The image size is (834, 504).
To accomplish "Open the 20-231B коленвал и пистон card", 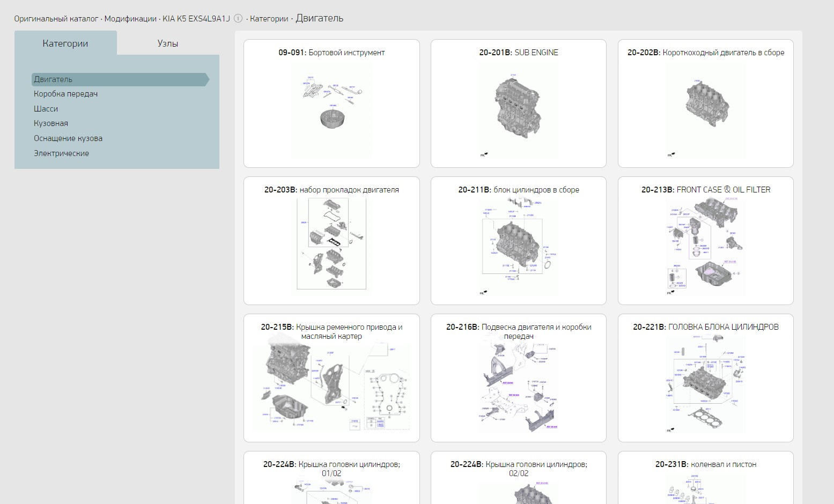I will tap(706, 478).
